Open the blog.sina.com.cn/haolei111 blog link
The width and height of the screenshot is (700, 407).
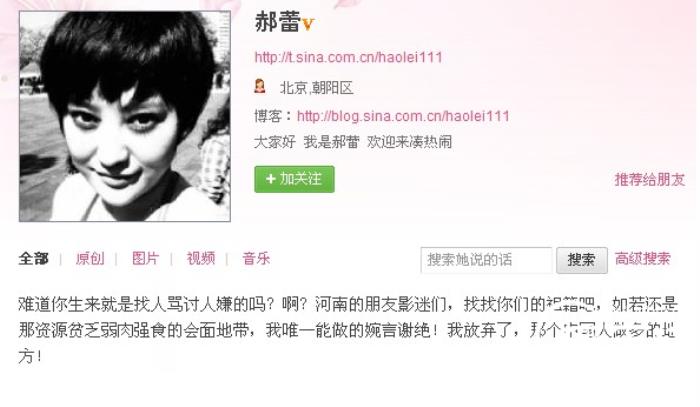coord(403,116)
